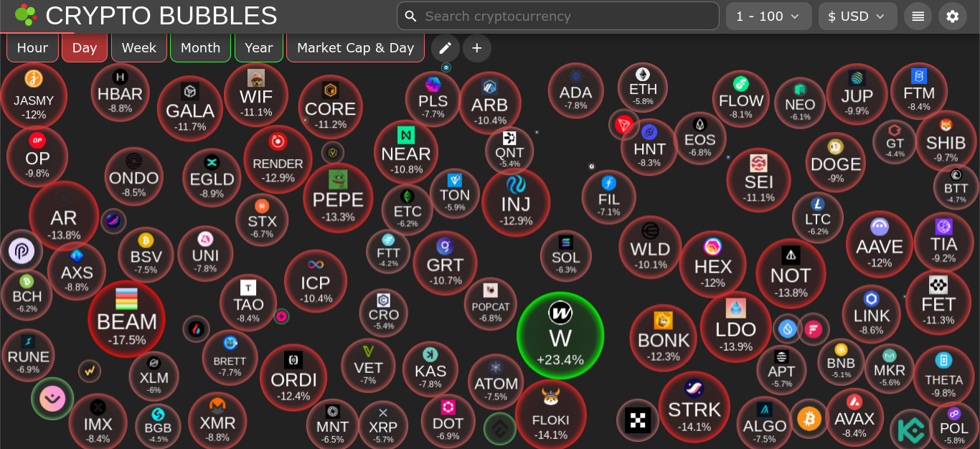Click the LINK bubble
The height and width of the screenshot is (449, 980).
[872, 313]
